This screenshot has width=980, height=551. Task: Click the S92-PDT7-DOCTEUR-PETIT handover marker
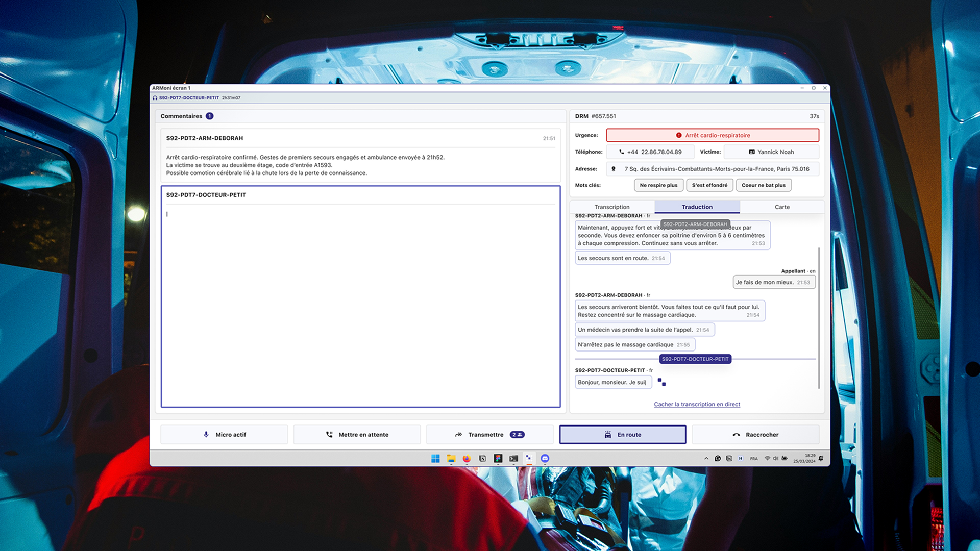click(695, 359)
